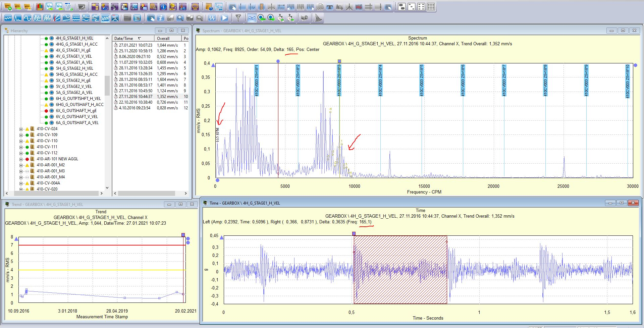
Task: Expand the 410-CV-111 tree node
Action: click(21, 147)
